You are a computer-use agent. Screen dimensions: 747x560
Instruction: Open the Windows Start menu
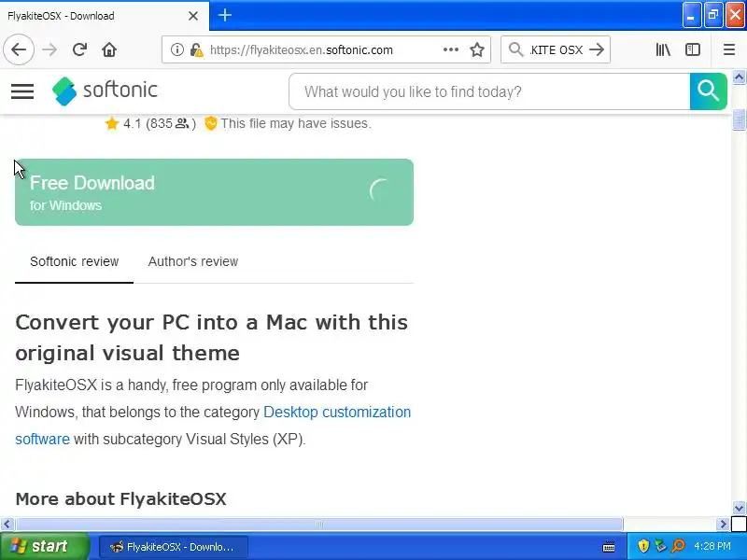tap(45, 546)
